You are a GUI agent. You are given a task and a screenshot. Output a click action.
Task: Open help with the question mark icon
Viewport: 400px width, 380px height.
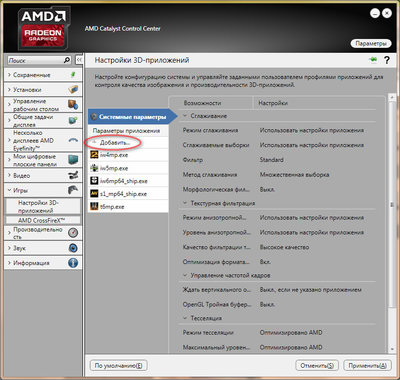coord(387,60)
